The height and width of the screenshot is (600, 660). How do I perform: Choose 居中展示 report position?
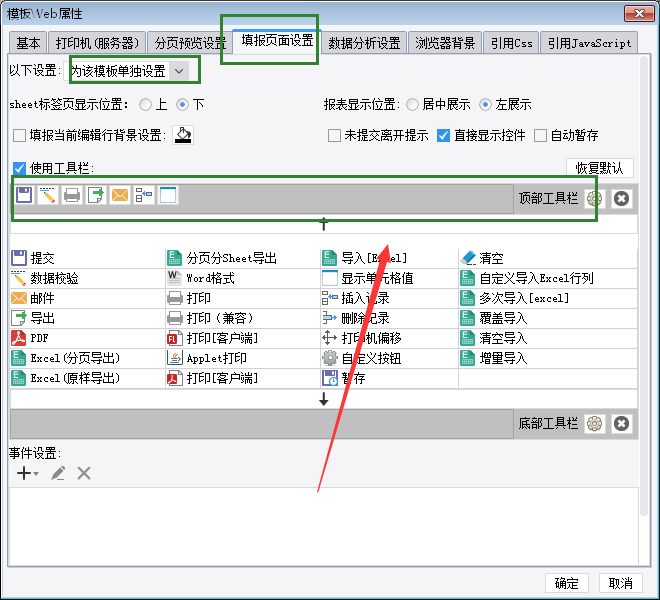(412, 104)
